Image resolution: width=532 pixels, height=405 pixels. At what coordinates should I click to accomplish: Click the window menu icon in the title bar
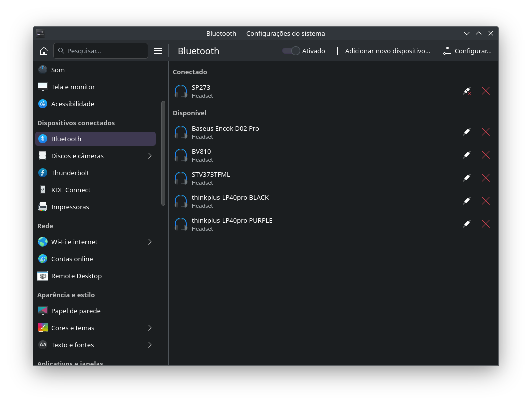(x=40, y=33)
